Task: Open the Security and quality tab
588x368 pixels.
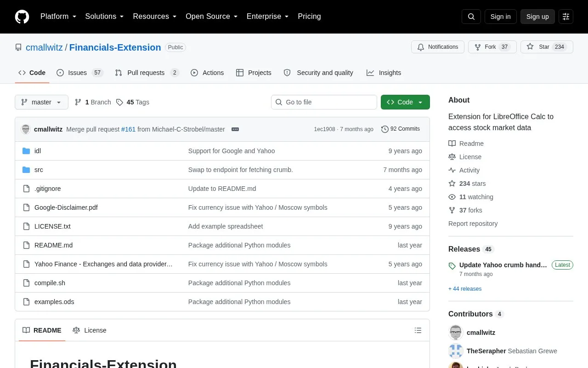Action: pos(319,73)
